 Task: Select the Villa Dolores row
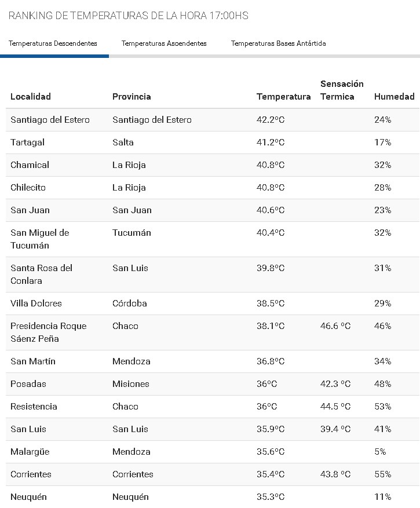click(36, 304)
